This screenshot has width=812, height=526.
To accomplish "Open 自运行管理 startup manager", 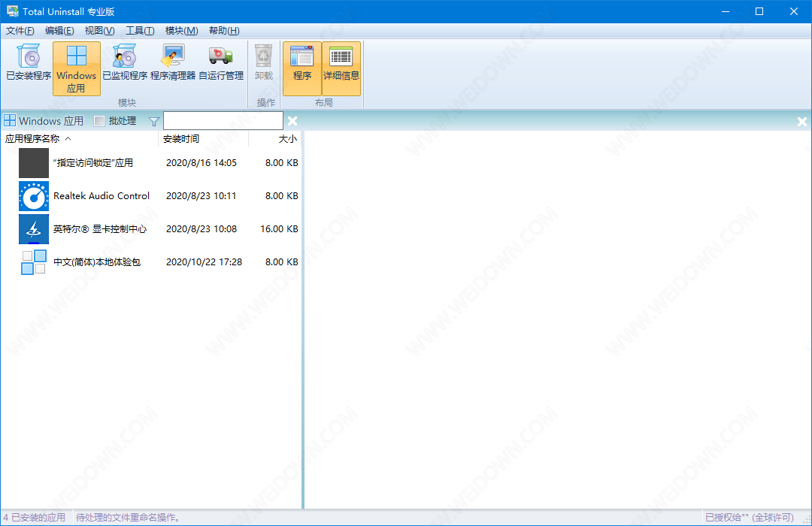I will click(x=221, y=62).
